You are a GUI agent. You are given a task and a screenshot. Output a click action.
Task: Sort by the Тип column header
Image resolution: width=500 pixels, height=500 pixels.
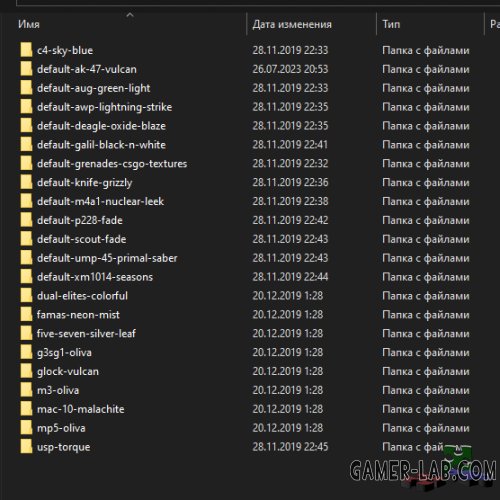pos(391,24)
